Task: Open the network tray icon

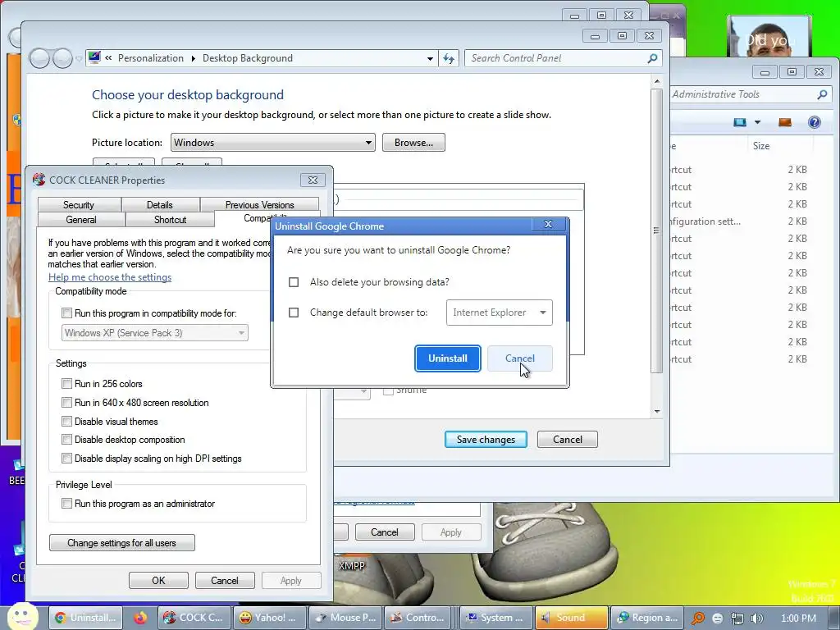Action: point(737,619)
